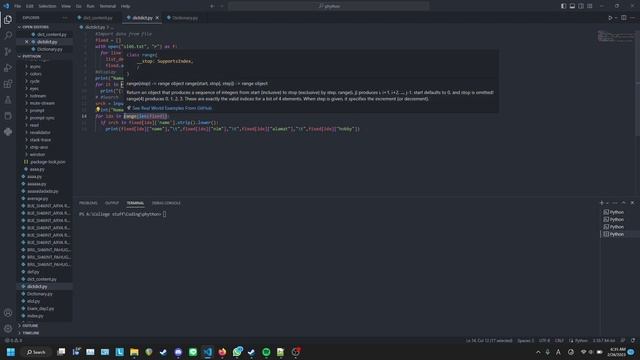Open the launch profile dropdown beside new terminal
The image size is (640, 360).
(x=607, y=203)
